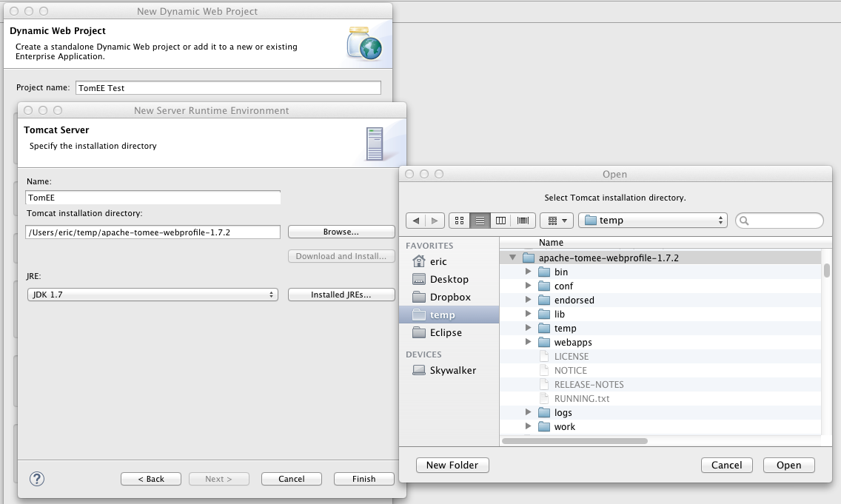Open the JRE dropdown showing JDK 1.7
Screen dimensions: 841x504
point(153,295)
